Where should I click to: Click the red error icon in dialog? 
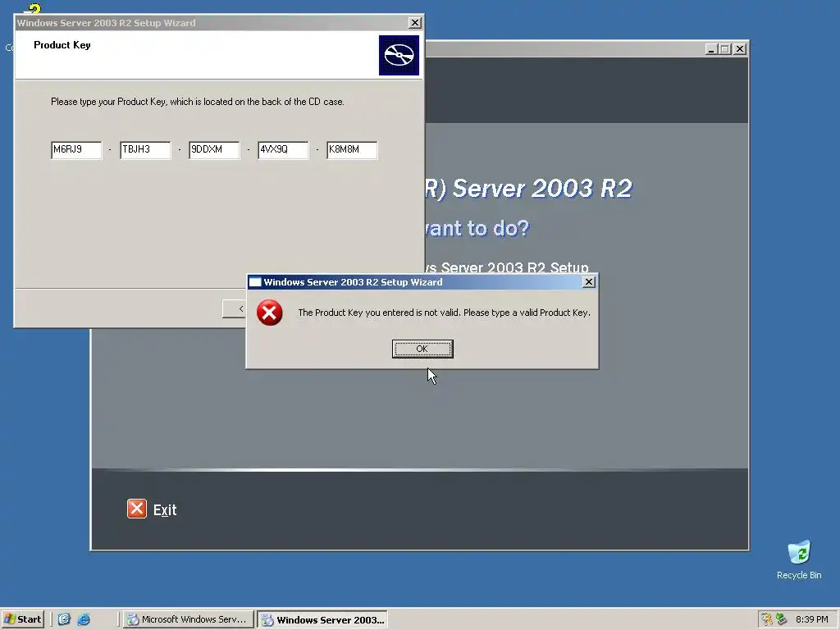pyautogui.click(x=269, y=313)
